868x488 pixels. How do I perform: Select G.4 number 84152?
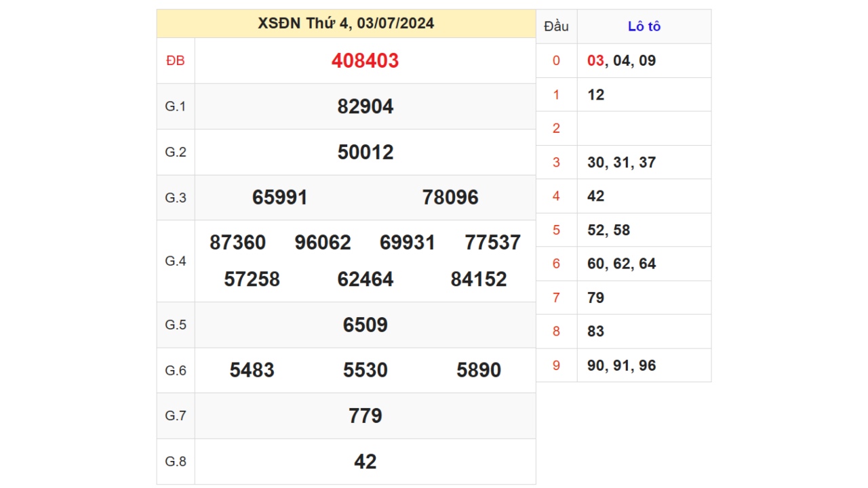click(479, 279)
